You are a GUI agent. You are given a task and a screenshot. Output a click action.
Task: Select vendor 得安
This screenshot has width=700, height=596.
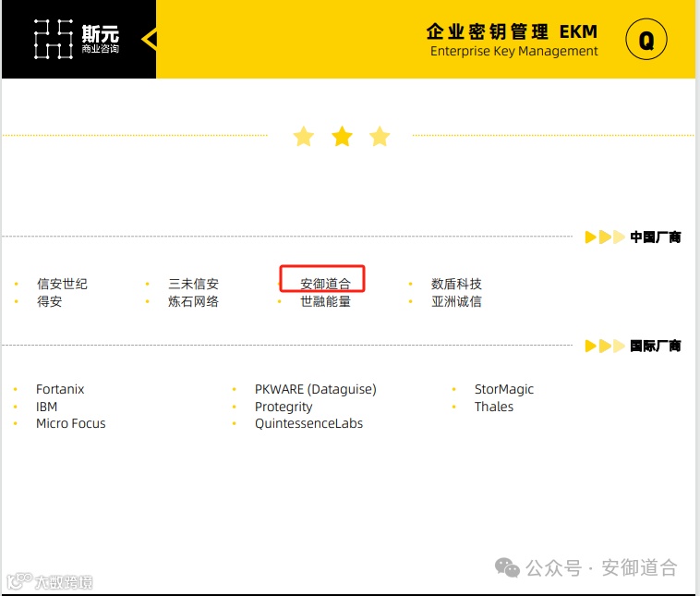tap(50, 301)
